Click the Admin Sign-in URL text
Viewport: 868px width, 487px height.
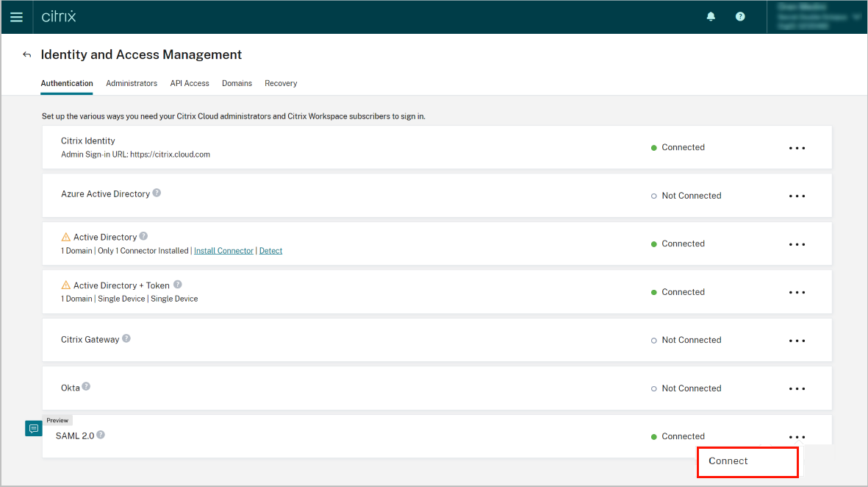(136, 154)
